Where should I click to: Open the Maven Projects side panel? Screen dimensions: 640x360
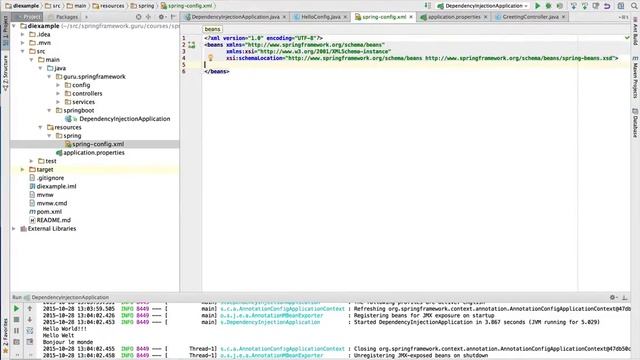coord(635,77)
